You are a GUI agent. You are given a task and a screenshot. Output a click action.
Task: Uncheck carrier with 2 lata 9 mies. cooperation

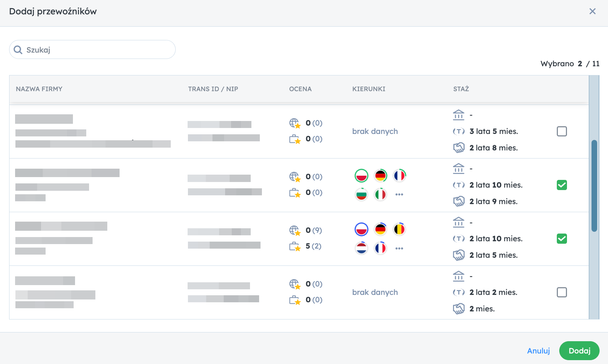coord(562,185)
